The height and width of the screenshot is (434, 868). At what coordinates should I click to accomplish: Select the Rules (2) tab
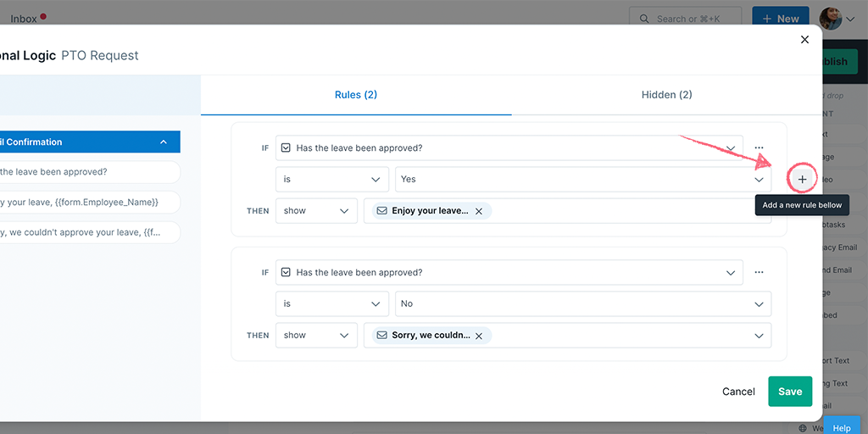(x=356, y=95)
